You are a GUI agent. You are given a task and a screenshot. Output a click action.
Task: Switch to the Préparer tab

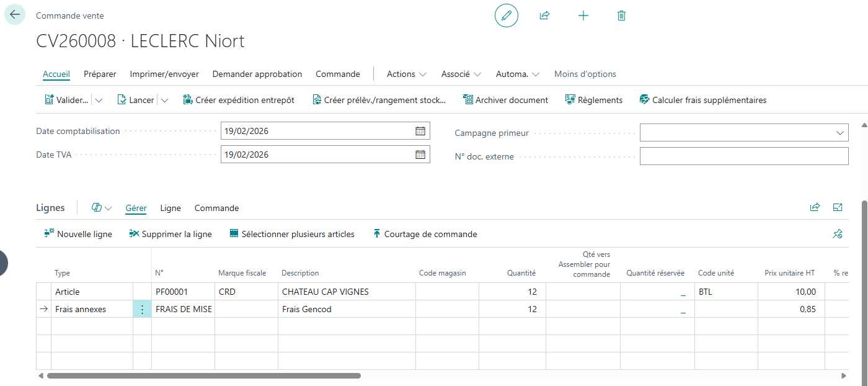pyautogui.click(x=100, y=74)
